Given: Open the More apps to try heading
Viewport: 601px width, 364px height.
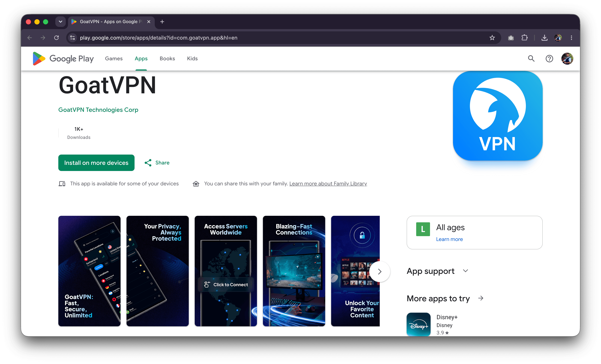Looking at the screenshot, I should pos(438,298).
